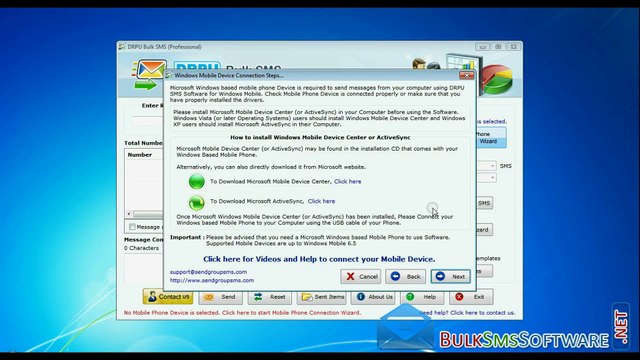Click pie chart graphic in main header

tap(496, 79)
